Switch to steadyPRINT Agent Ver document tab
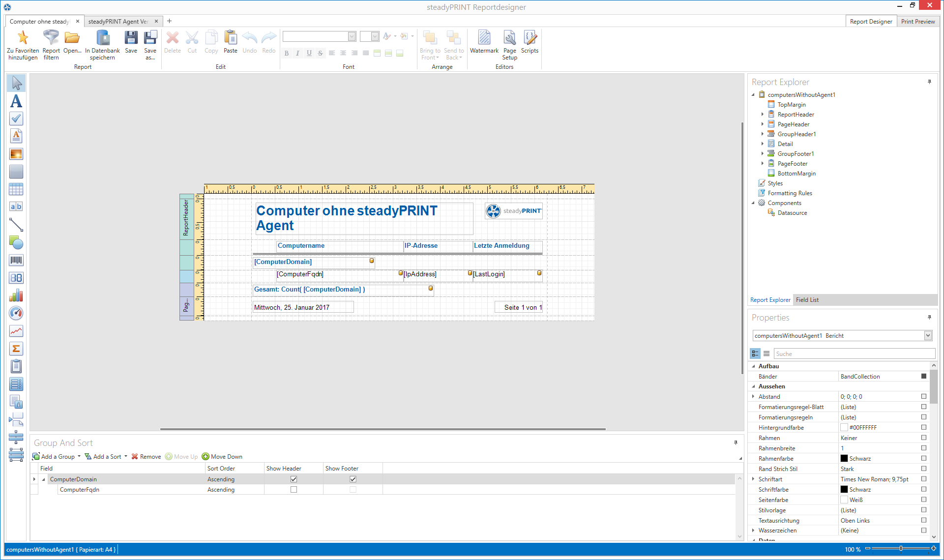This screenshot has width=944, height=560. pyautogui.click(x=118, y=22)
